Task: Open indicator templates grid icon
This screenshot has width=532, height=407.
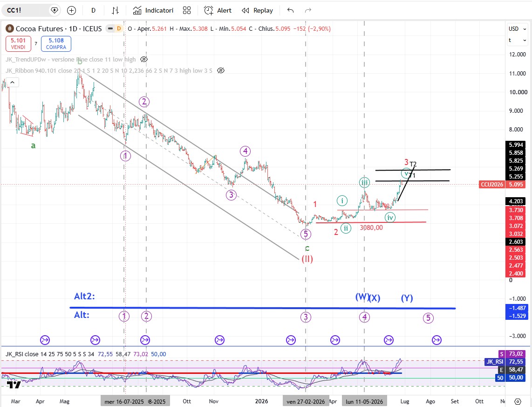Action: click(x=187, y=11)
